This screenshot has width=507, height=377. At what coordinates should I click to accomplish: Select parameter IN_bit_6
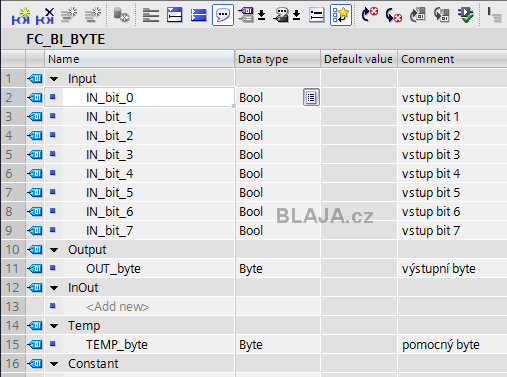pos(109,212)
